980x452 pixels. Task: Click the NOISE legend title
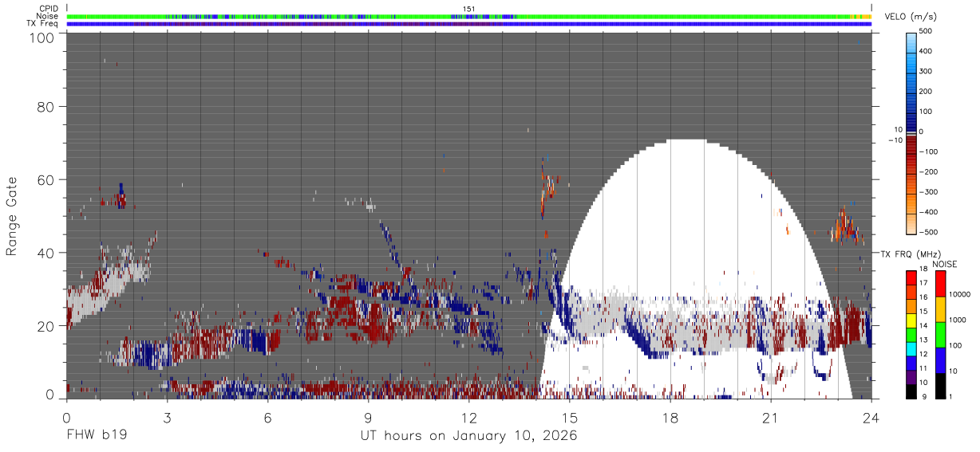944,263
